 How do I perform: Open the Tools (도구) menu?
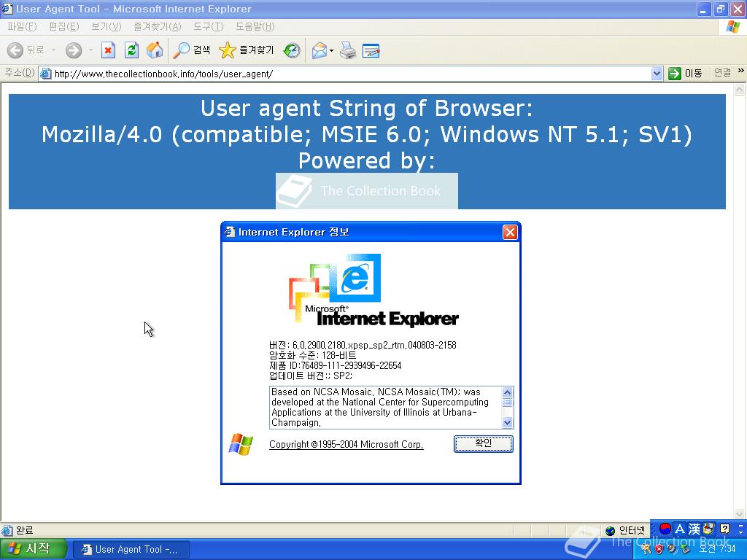pos(208,27)
